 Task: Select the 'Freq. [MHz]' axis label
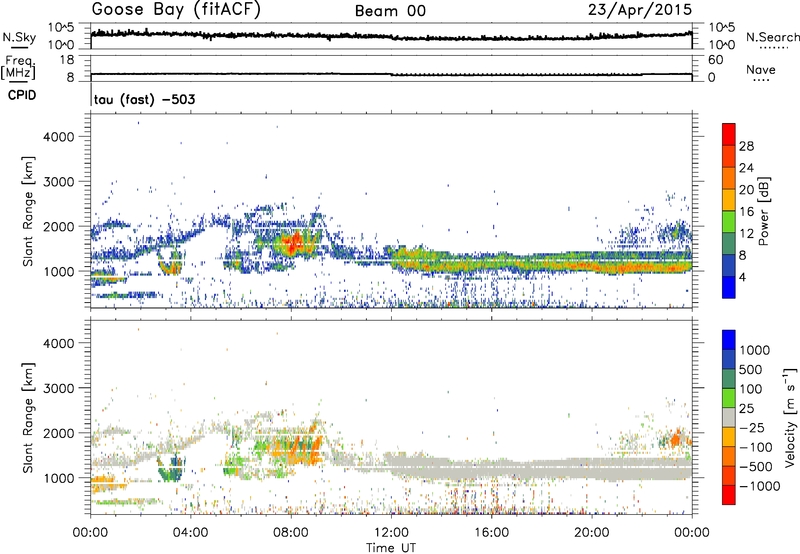click(x=18, y=68)
